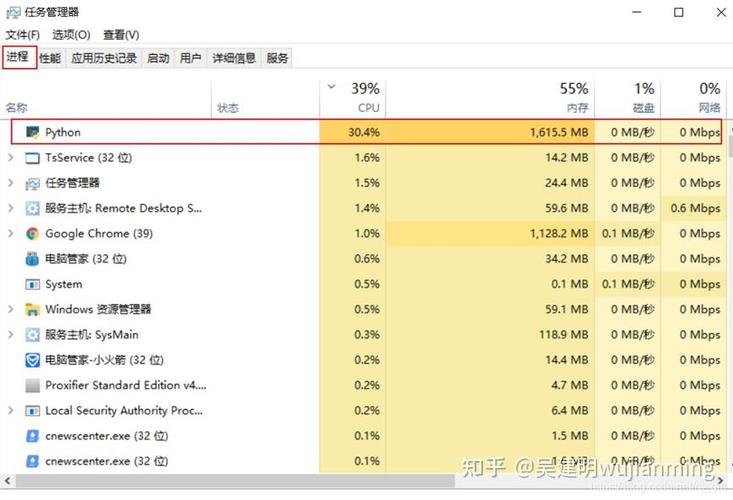The height and width of the screenshot is (500, 733).
Task: Click the Task Manager title bar icon
Action: tap(13, 13)
